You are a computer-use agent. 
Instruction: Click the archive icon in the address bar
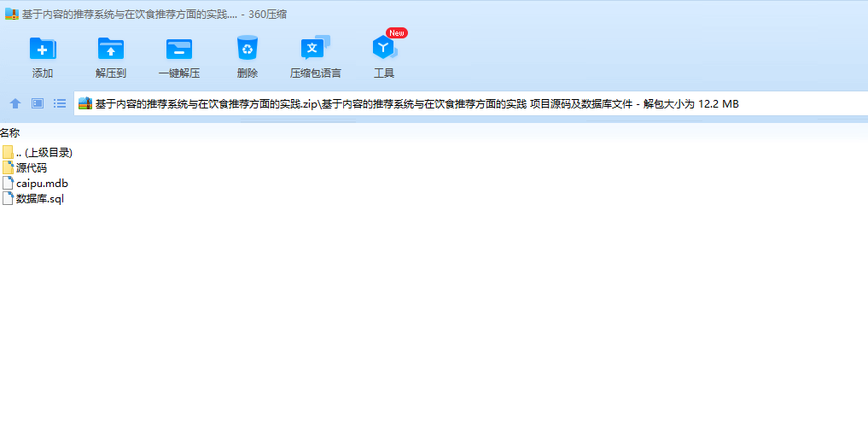(85, 103)
